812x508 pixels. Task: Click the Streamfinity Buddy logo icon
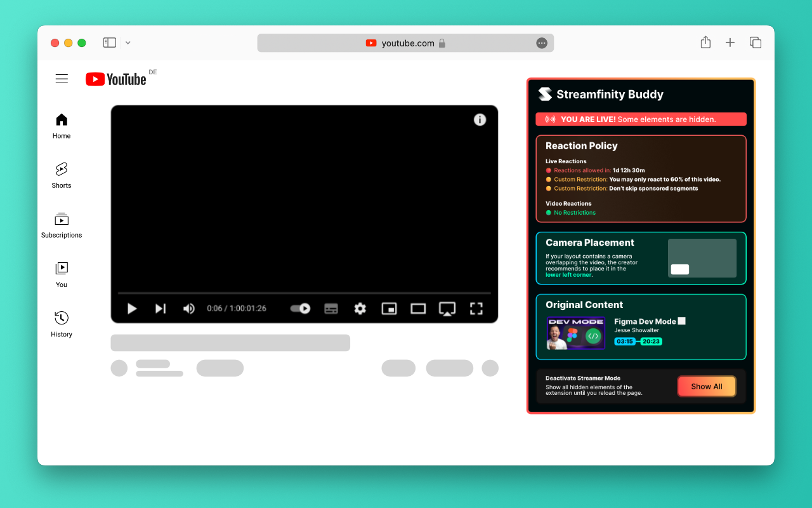[545, 94]
